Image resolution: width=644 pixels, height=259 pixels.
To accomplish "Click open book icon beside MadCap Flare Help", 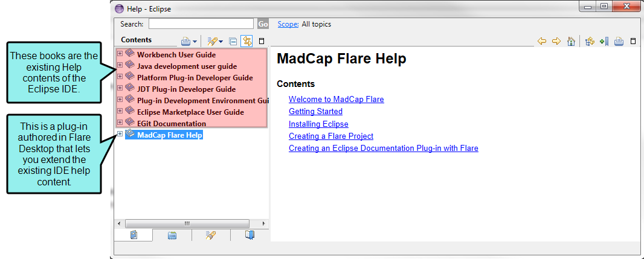I will pyautogui.click(x=130, y=134).
